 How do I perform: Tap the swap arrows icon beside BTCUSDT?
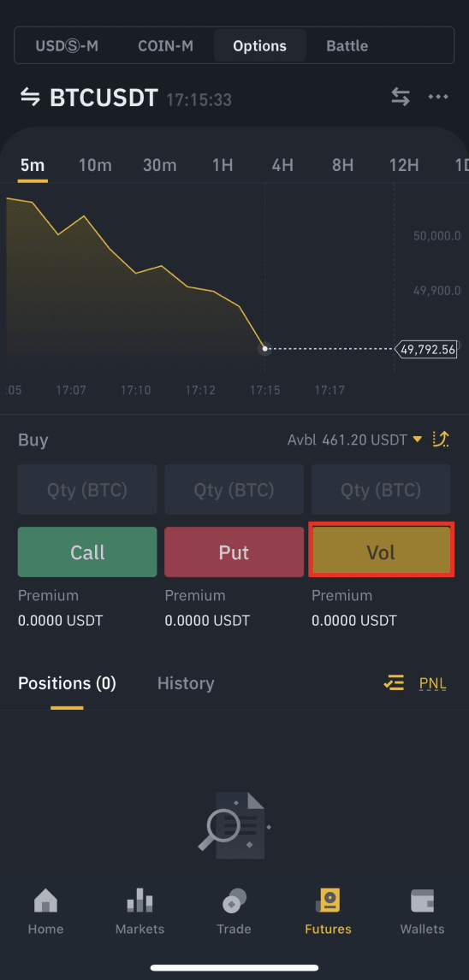(30, 97)
